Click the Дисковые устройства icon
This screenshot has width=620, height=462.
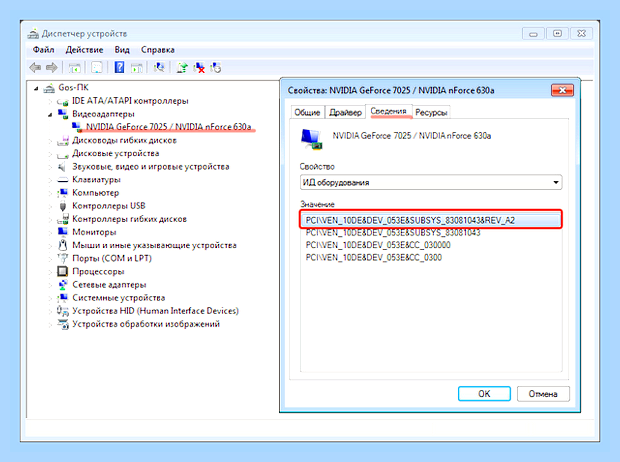62,154
